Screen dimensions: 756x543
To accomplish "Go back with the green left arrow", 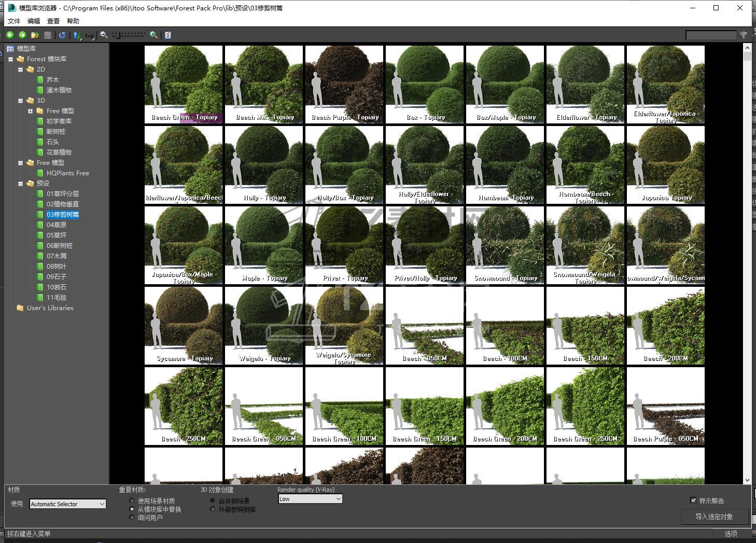I will click(x=10, y=35).
